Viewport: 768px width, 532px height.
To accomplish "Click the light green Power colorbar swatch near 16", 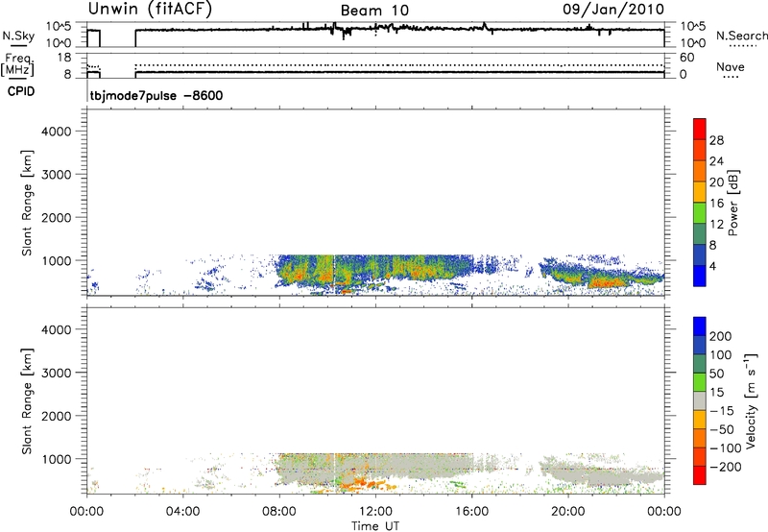I will point(700,212).
